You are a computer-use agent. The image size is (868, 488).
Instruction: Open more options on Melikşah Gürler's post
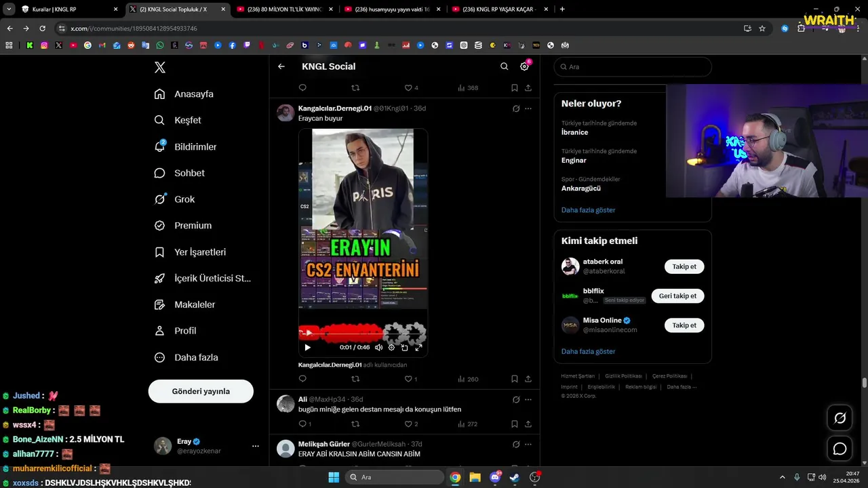click(528, 445)
